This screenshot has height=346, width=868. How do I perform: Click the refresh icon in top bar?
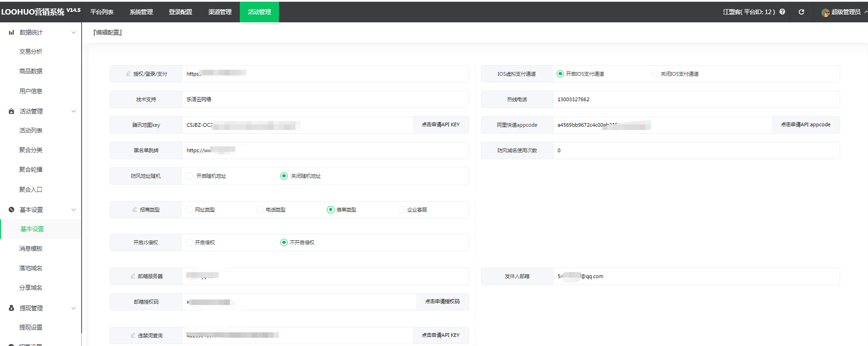pyautogui.click(x=801, y=12)
